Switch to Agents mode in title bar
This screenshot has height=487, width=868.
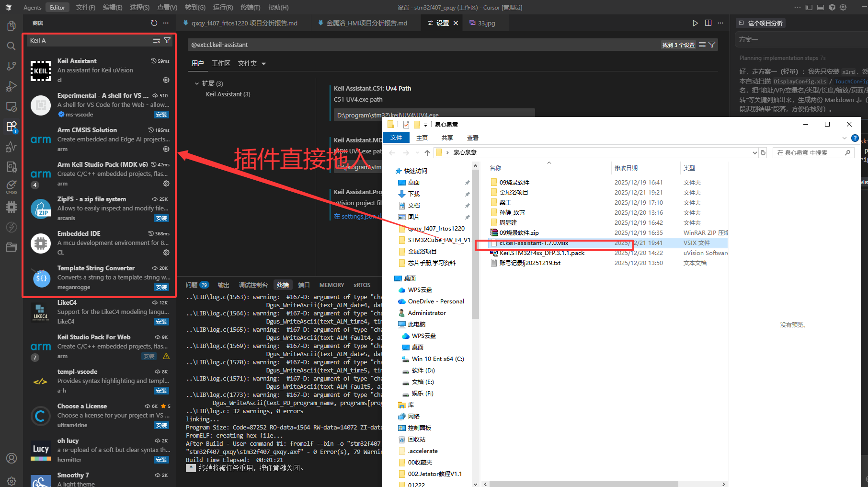click(33, 7)
